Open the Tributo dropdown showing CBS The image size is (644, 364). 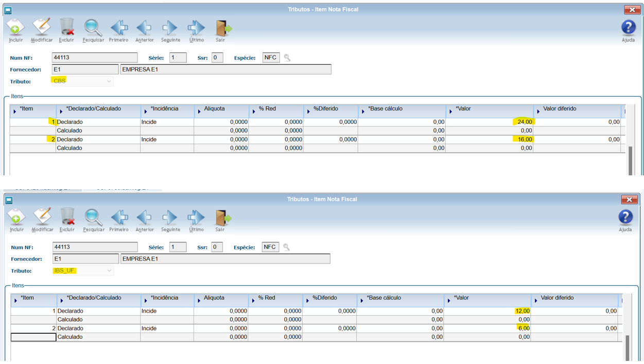point(82,81)
